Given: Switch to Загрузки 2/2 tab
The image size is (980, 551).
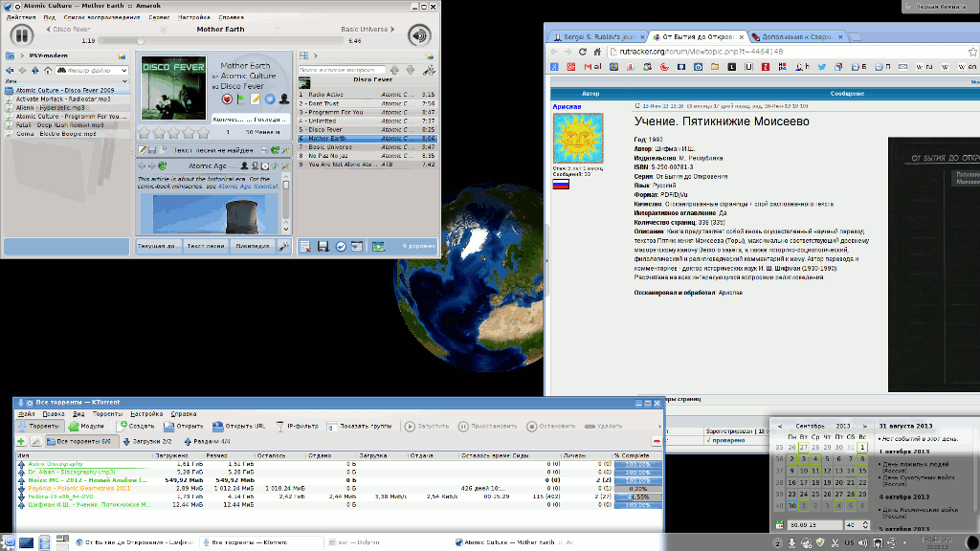Looking at the screenshot, I should pyautogui.click(x=146, y=442).
